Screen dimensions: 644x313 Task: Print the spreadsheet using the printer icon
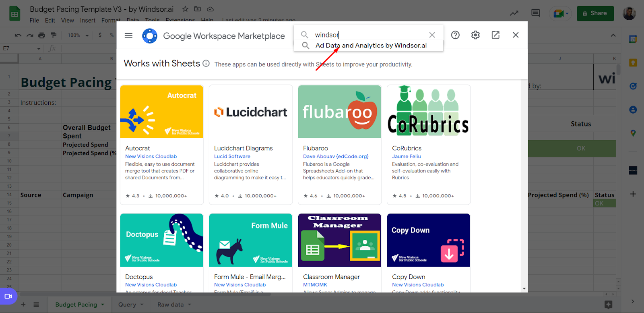point(41,35)
